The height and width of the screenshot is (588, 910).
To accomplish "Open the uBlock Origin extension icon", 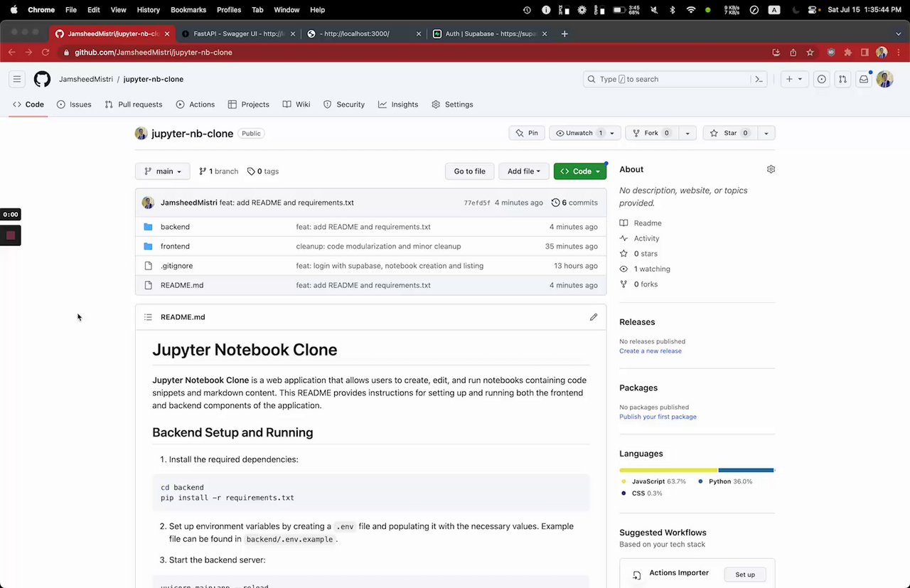I will (x=830, y=53).
